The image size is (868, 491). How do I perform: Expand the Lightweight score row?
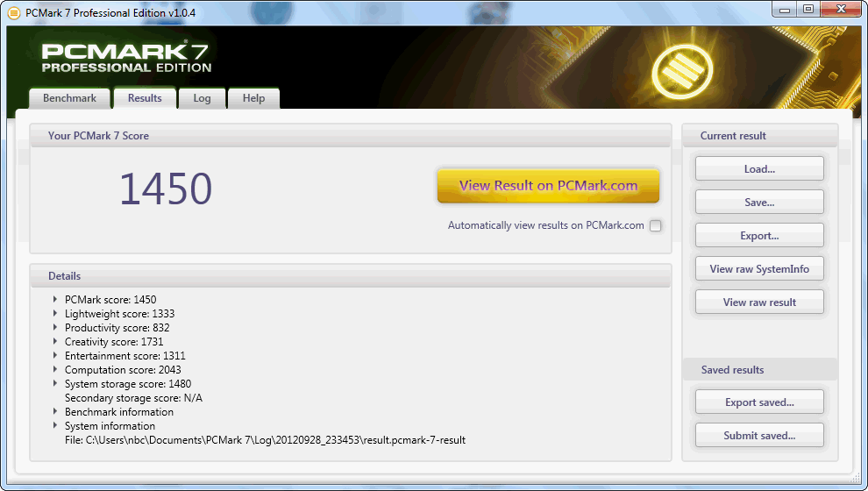tap(55, 313)
